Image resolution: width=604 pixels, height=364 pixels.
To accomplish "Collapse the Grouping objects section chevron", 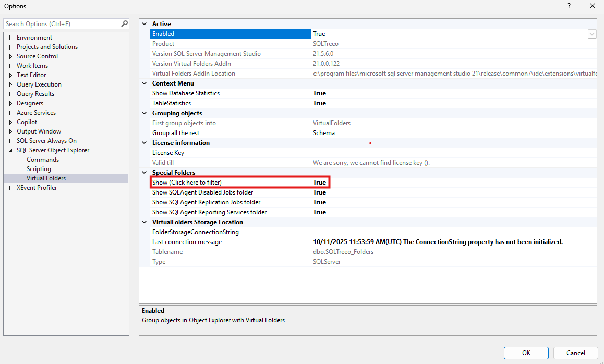I will (x=144, y=113).
